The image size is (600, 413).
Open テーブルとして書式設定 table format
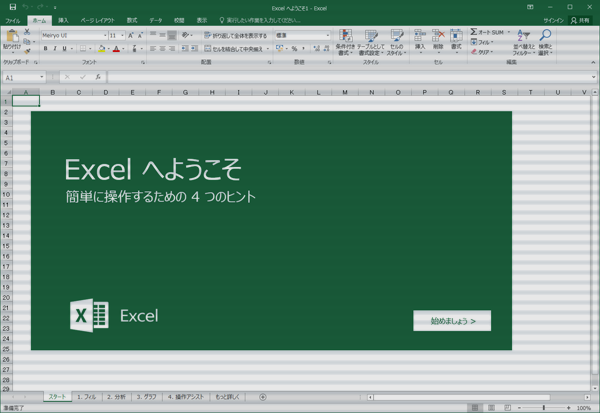[x=371, y=42]
